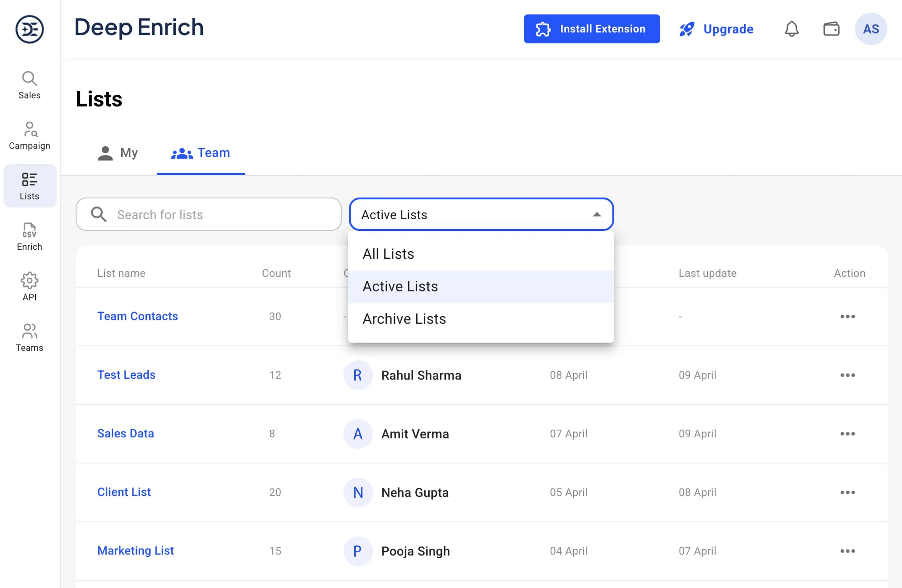
Task: Open the API gear sidebar item
Action: [x=30, y=287]
